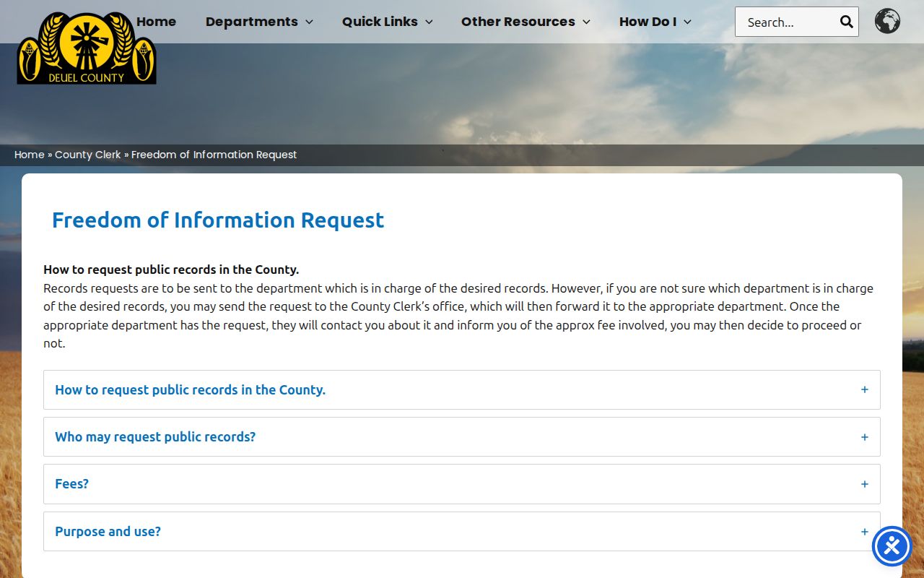
Task: Click Freedom of Information Request breadcrumb
Action: tap(214, 155)
